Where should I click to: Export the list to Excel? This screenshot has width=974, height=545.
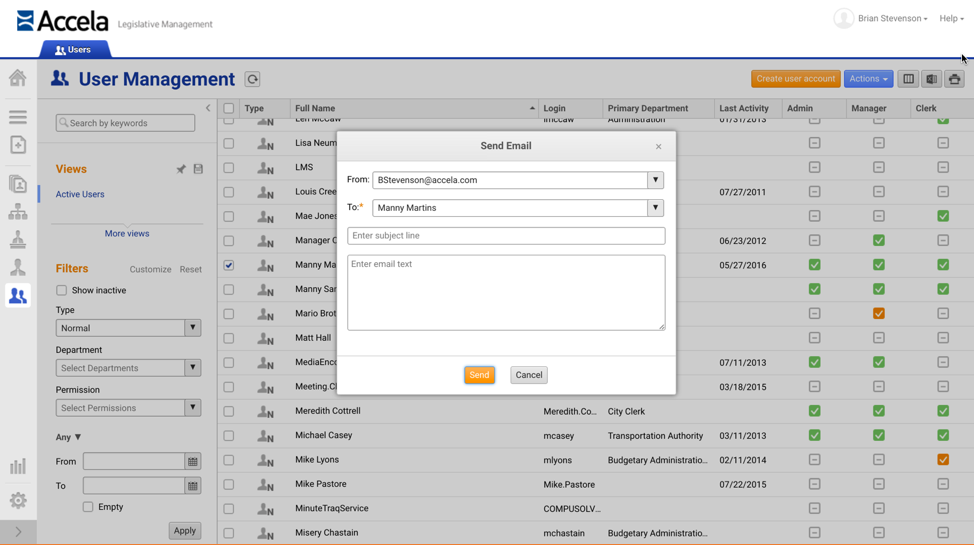931,79
